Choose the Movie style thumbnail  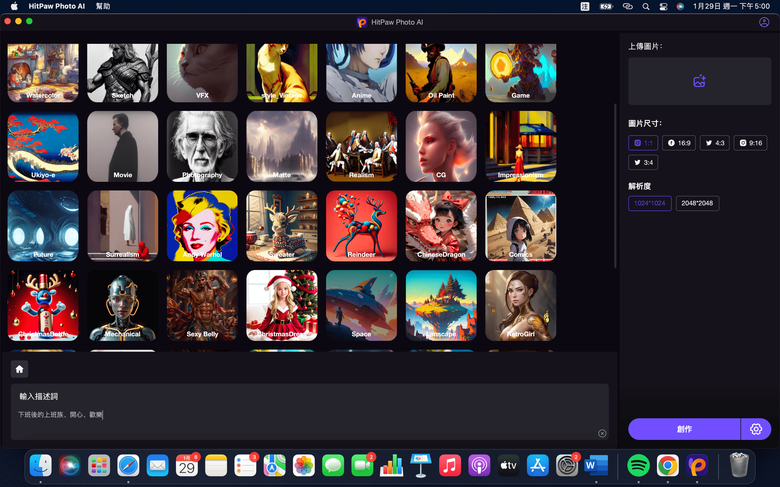tap(123, 146)
